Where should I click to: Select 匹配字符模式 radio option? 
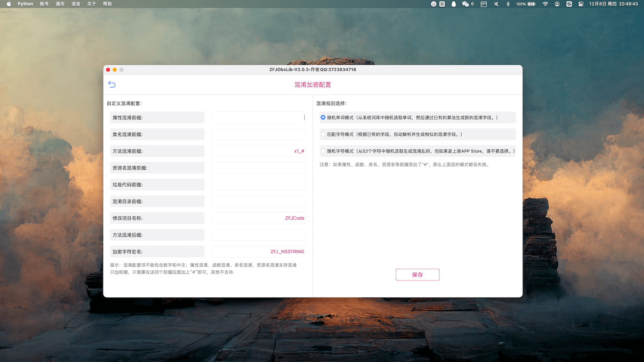[323, 134]
